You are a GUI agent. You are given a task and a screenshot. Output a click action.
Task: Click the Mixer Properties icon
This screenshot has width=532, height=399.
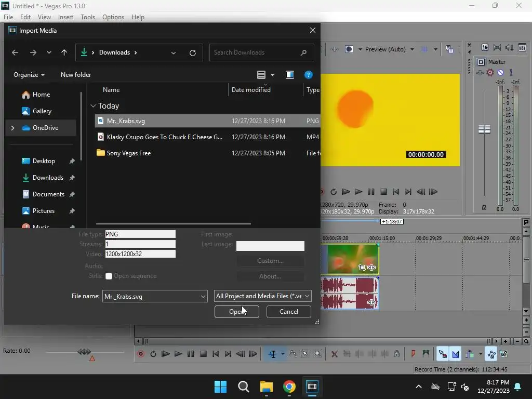coord(485,47)
